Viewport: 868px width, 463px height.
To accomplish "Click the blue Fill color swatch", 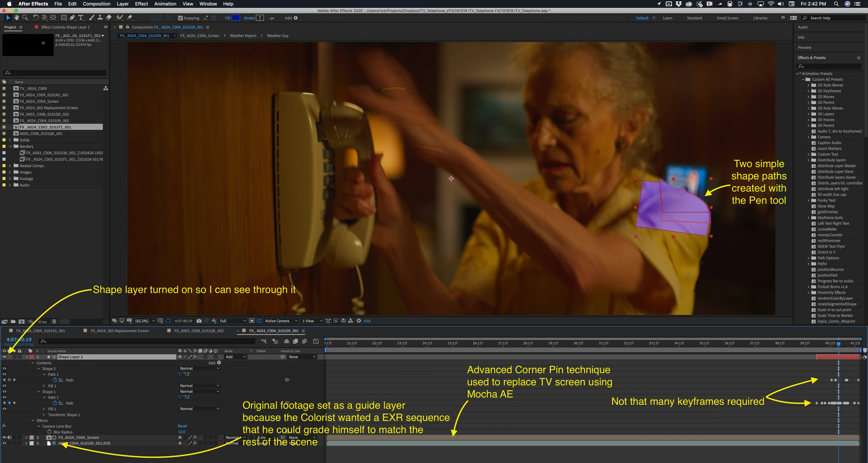I will point(236,18).
